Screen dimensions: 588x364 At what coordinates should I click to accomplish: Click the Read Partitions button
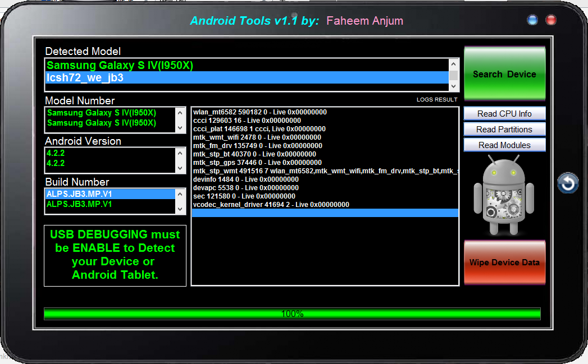pyautogui.click(x=504, y=129)
